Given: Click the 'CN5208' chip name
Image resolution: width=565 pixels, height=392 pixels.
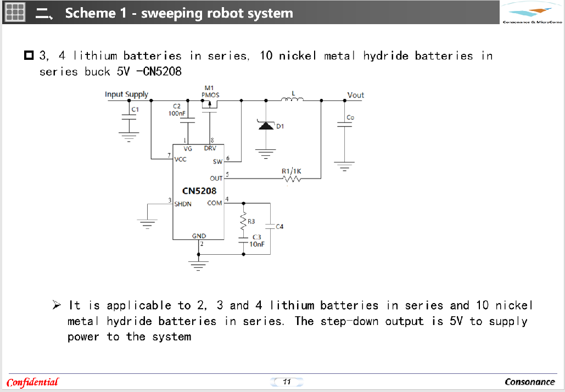Looking at the screenshot, I should point(199,191).
